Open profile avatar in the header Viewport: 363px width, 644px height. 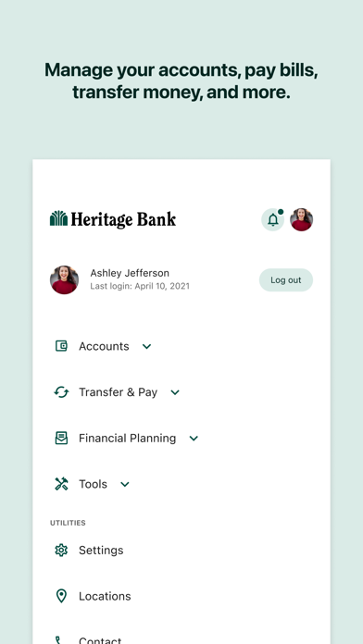[301, 219]
